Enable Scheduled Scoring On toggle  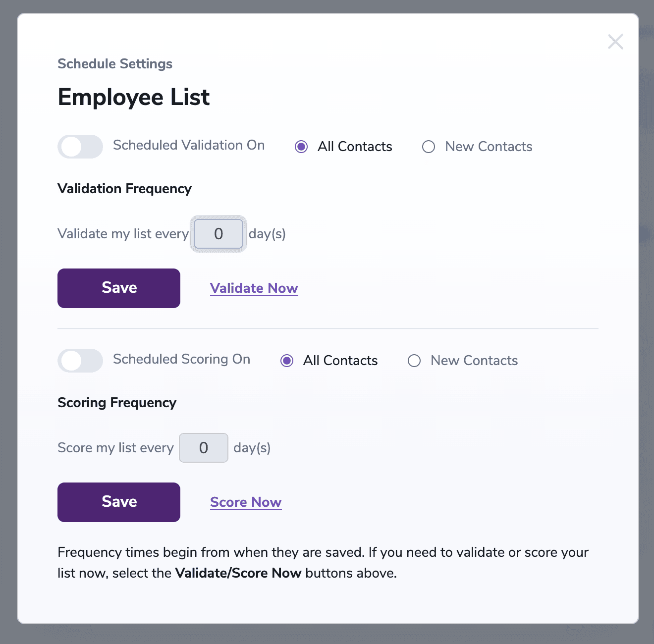click(80, 361)
